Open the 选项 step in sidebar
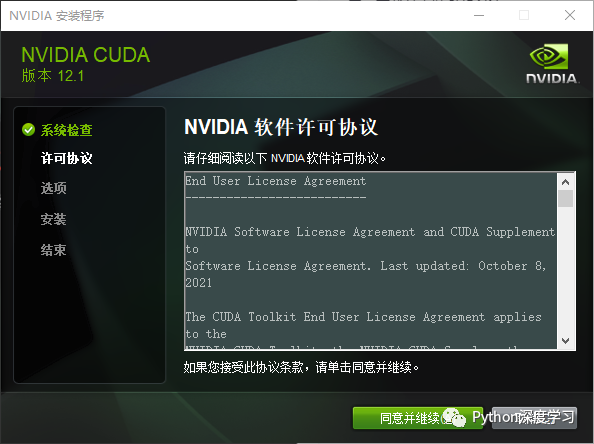 (x=53, y=188)
